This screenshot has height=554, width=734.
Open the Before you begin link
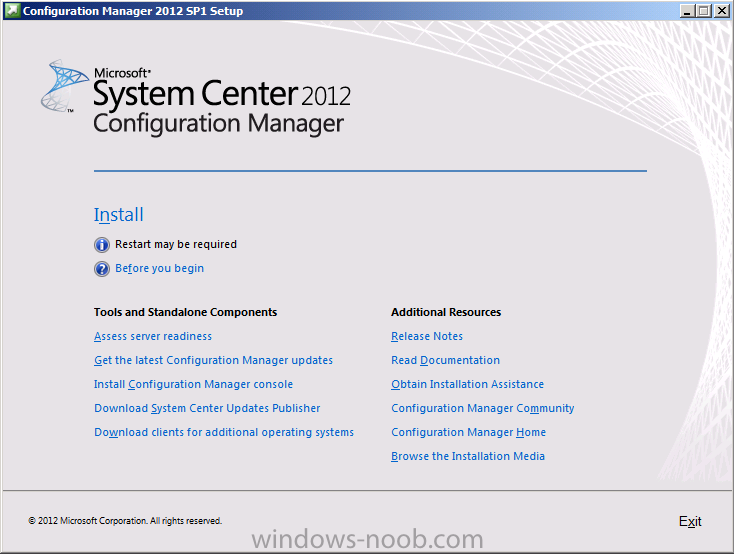pyautogui.click(x=160, y=268)
